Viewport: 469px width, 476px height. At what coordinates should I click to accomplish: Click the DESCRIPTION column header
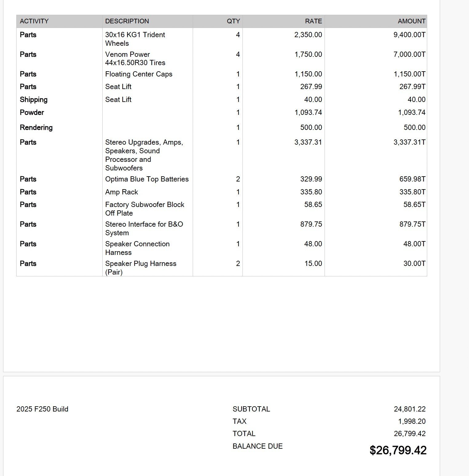coord(127,21)
